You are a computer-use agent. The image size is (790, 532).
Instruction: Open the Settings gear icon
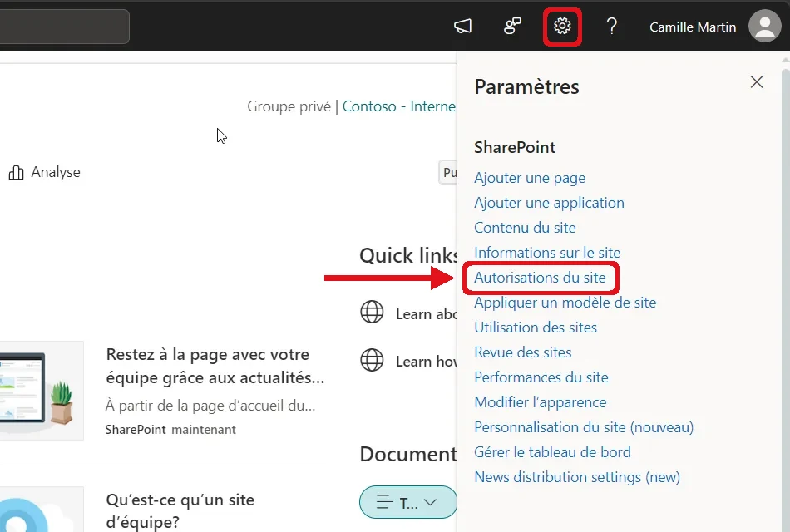tap(562, 26)
